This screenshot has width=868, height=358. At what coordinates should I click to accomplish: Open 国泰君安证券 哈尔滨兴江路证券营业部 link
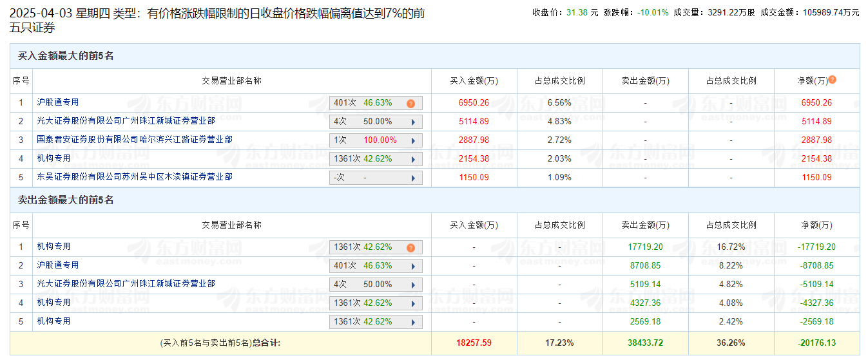click(135, 139)
